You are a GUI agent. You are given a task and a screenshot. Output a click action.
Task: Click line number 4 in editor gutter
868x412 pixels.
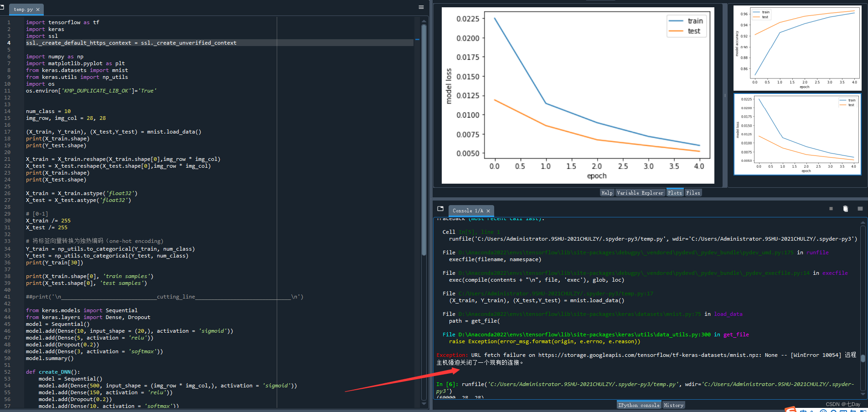coord(9,43)
